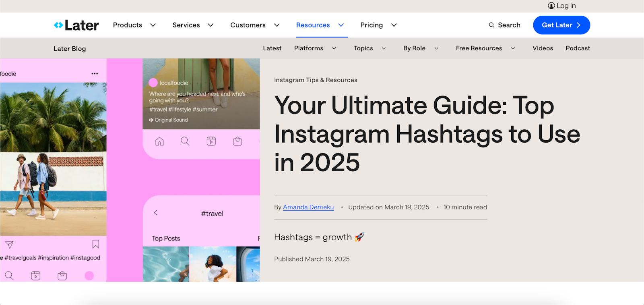
Task: Expand the Products dropdown chevron
Action: pyautogui.click(x=153, y=25)
